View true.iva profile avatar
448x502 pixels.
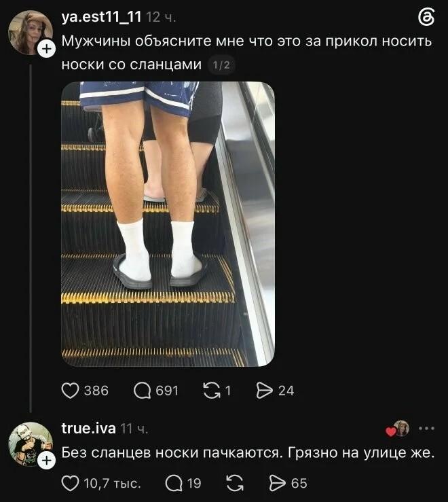pyautogui.click(x=31, y=444)
